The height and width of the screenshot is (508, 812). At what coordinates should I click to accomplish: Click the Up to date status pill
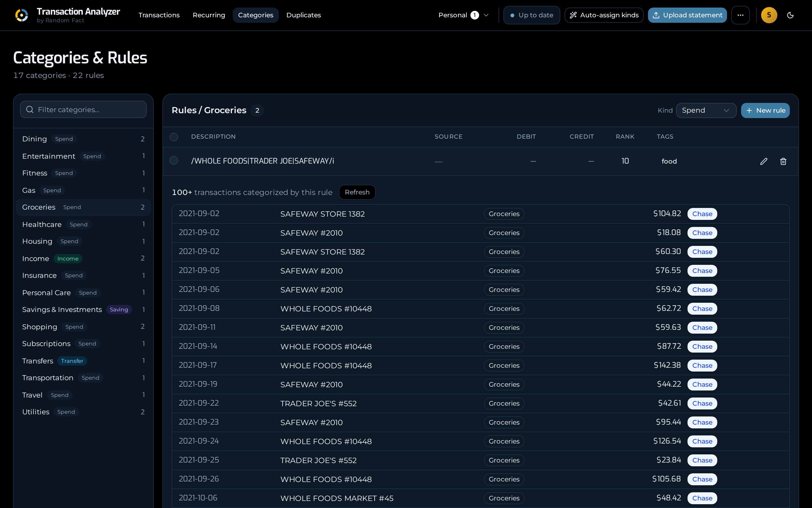pyautogui.click(x=532, y=15)
